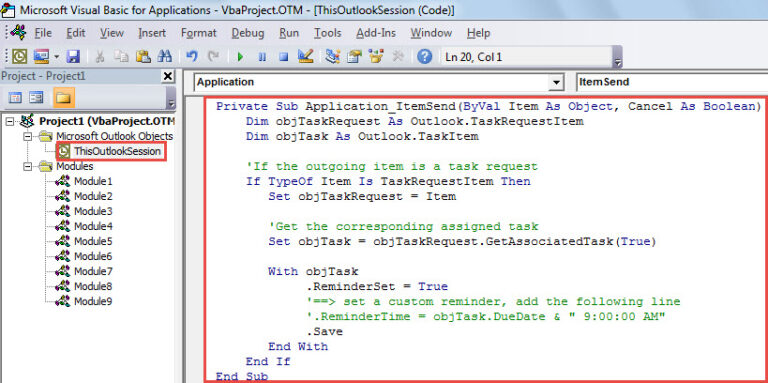Screen dimensions: 768x383
Task: Select the Modules folder node
Action: tap(74, 167)
